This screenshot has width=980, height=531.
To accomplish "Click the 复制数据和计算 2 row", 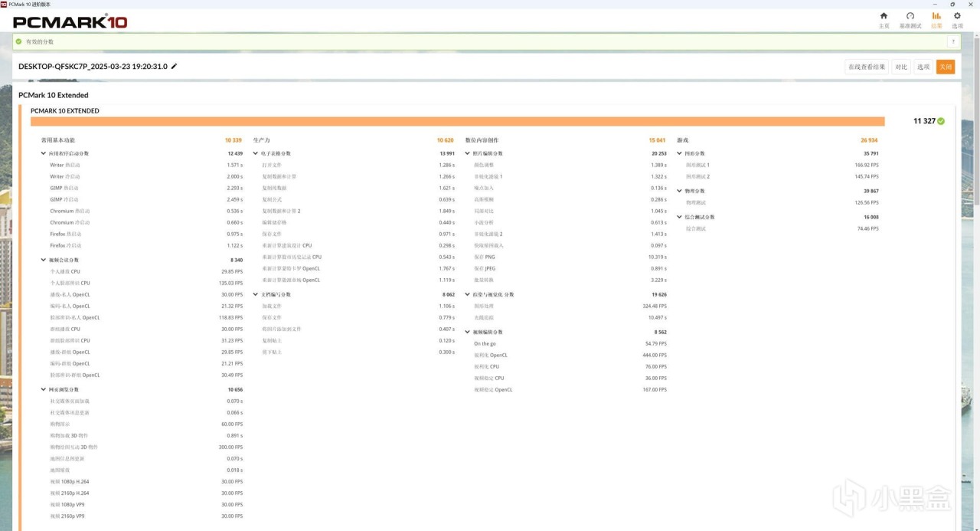I will click(x=358, y=211).
